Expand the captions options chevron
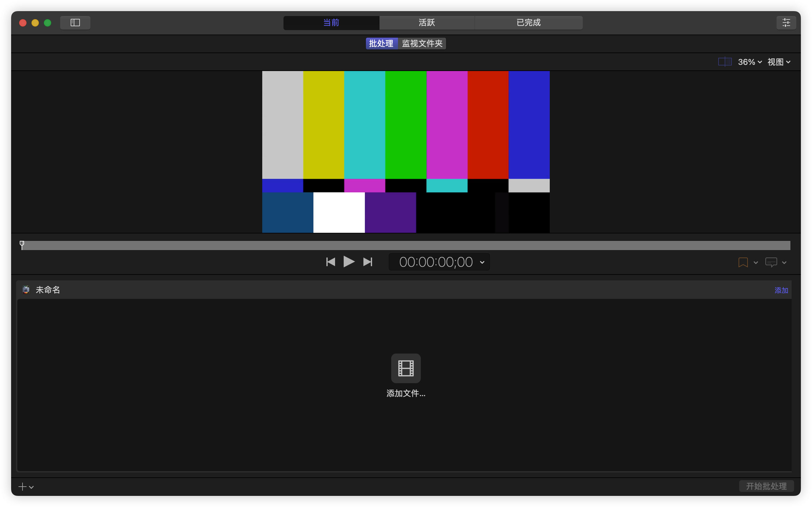Screen dimensions: 812x507 point(784,262)
